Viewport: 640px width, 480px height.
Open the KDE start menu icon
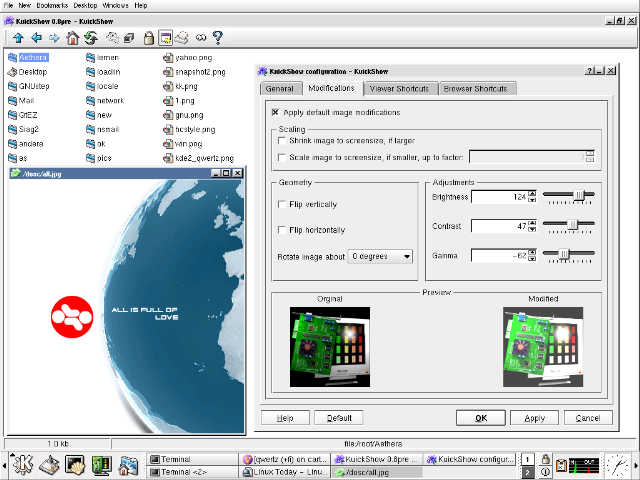point(22,464)
